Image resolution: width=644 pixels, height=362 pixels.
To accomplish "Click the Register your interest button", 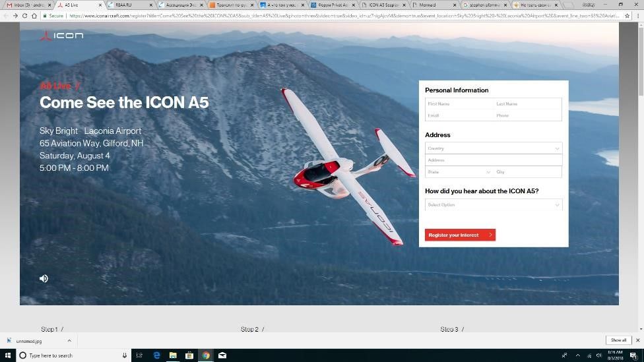I will tap(460, 235).
